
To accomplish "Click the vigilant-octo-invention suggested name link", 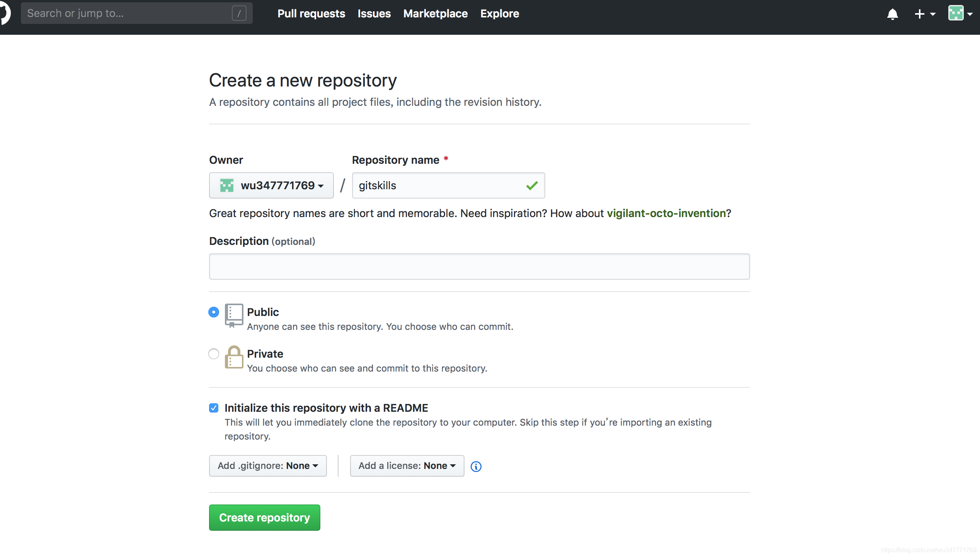I will point(666,212).
